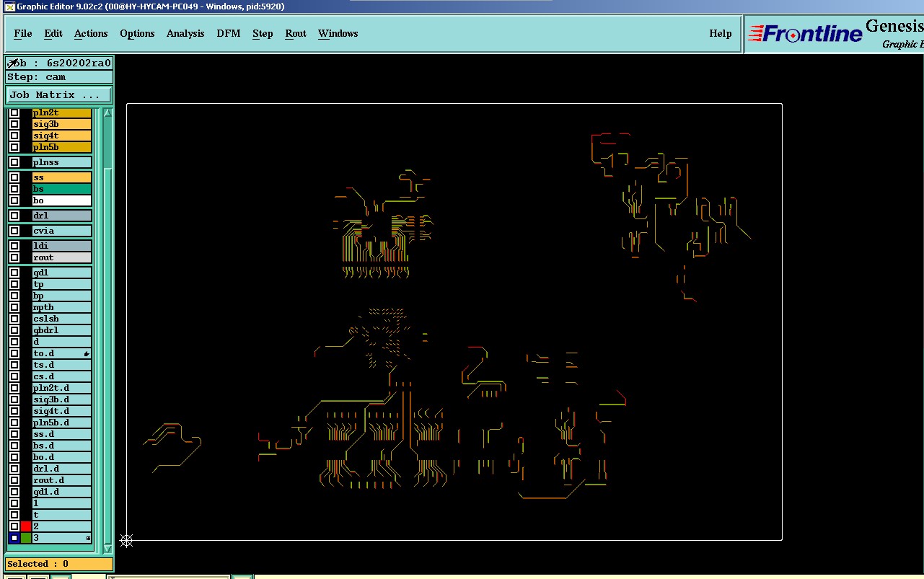
Task: Open the File menu
Action: pos(23,33)
